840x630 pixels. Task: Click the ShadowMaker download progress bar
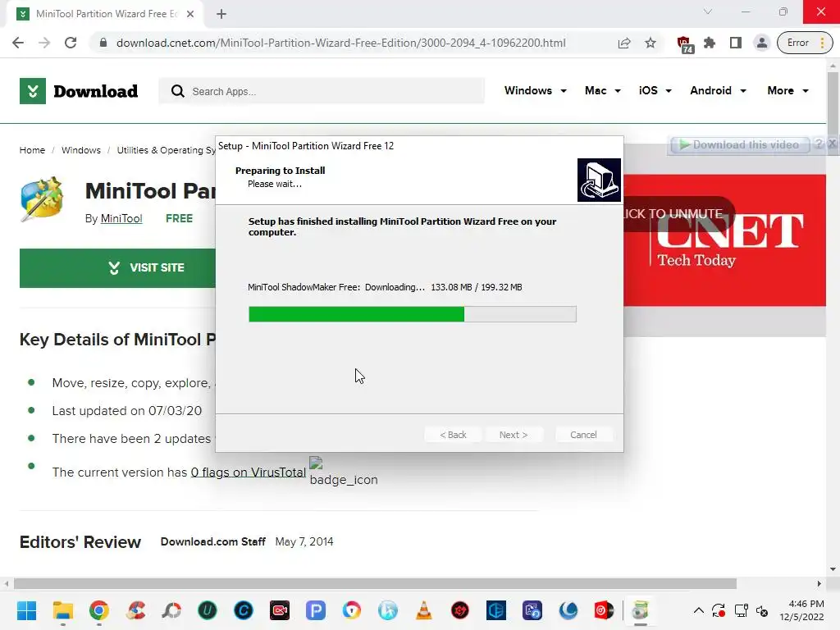413,314
